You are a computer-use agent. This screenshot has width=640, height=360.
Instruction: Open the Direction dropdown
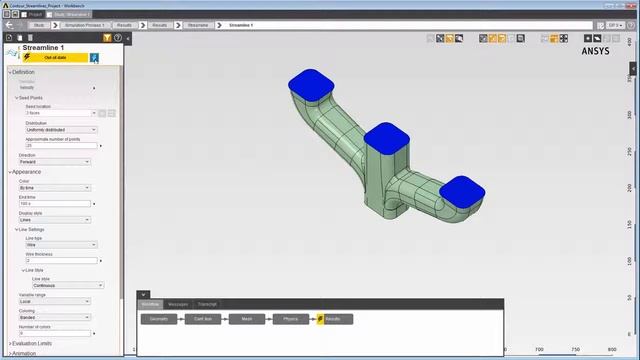click(54, 162)
